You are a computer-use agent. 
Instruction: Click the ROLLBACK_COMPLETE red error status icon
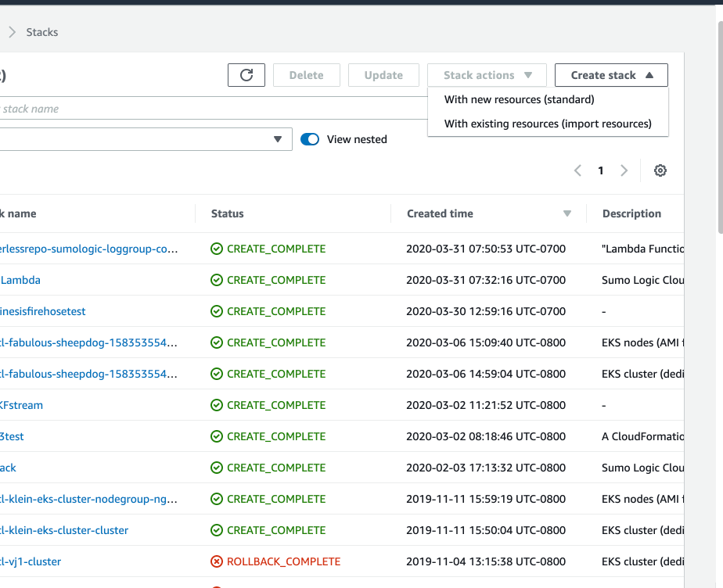[217, 561]
